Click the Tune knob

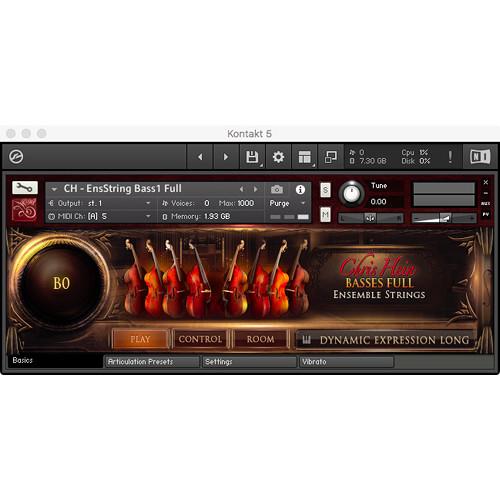(351, 193)
